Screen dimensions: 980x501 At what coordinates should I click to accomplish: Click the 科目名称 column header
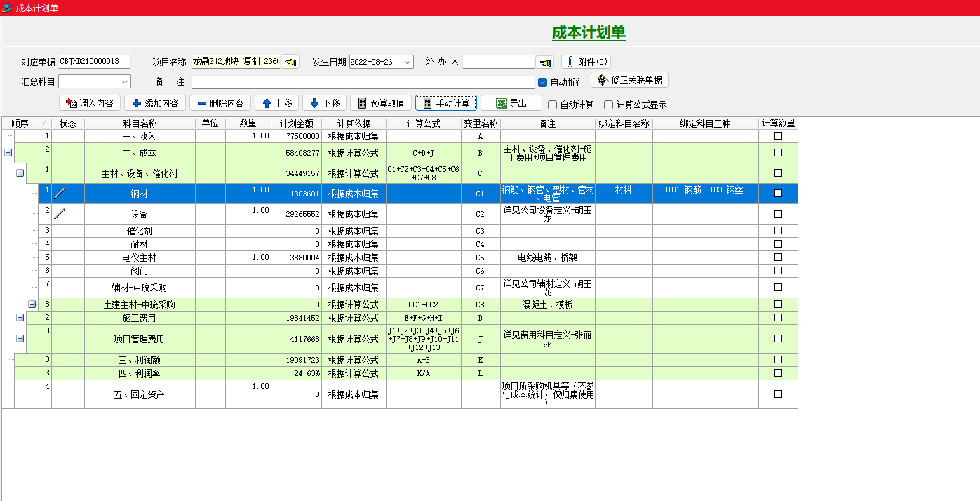140,123
